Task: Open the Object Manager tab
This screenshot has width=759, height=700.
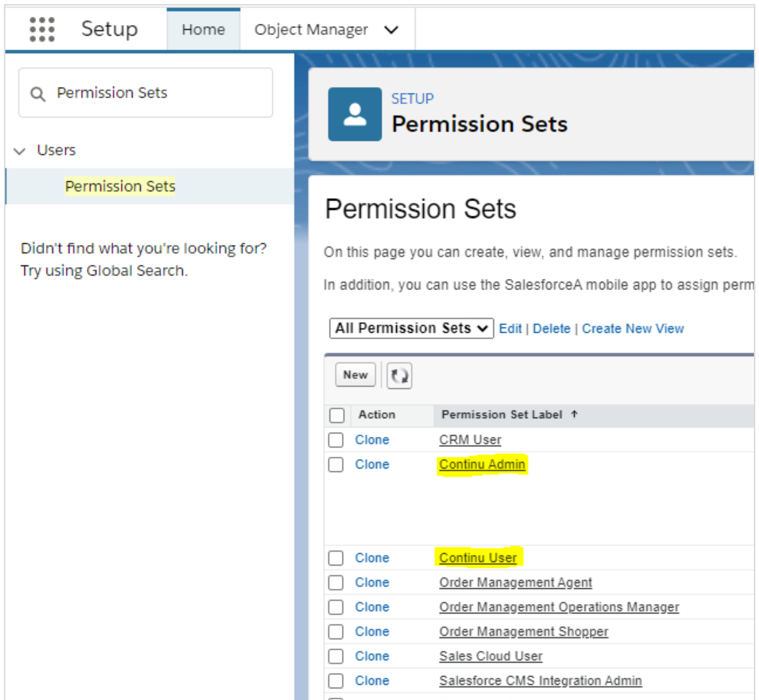Action: pyautogui.click(x=311, y=29)
